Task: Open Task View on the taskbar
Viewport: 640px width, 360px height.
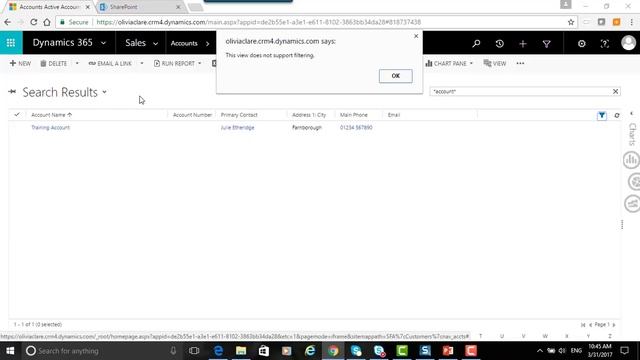Action: point(194,351)
